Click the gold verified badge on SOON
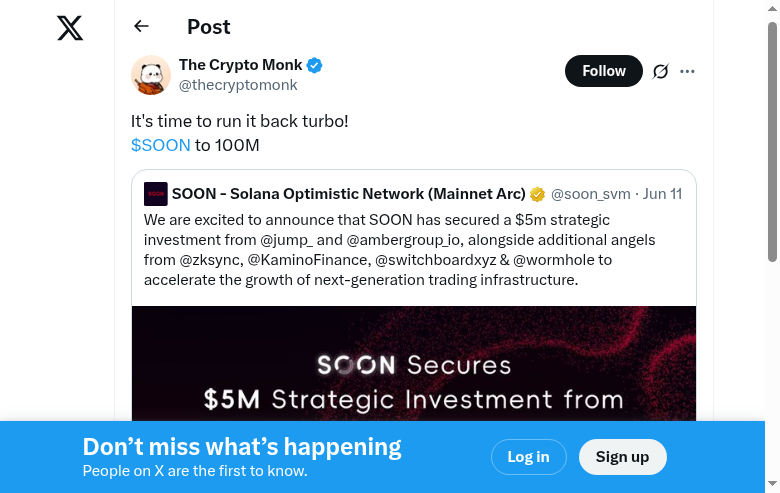 pyautogui.click(x=537, y=194)
